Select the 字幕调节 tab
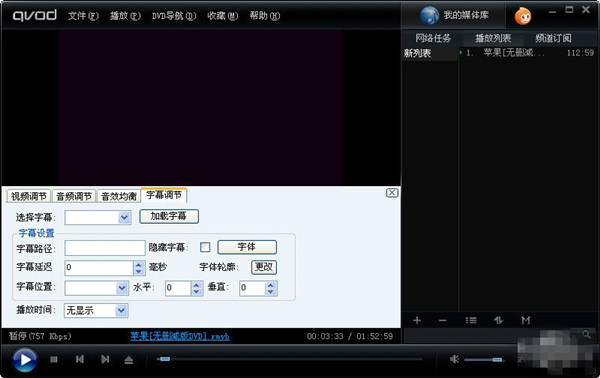 (164, 195)
